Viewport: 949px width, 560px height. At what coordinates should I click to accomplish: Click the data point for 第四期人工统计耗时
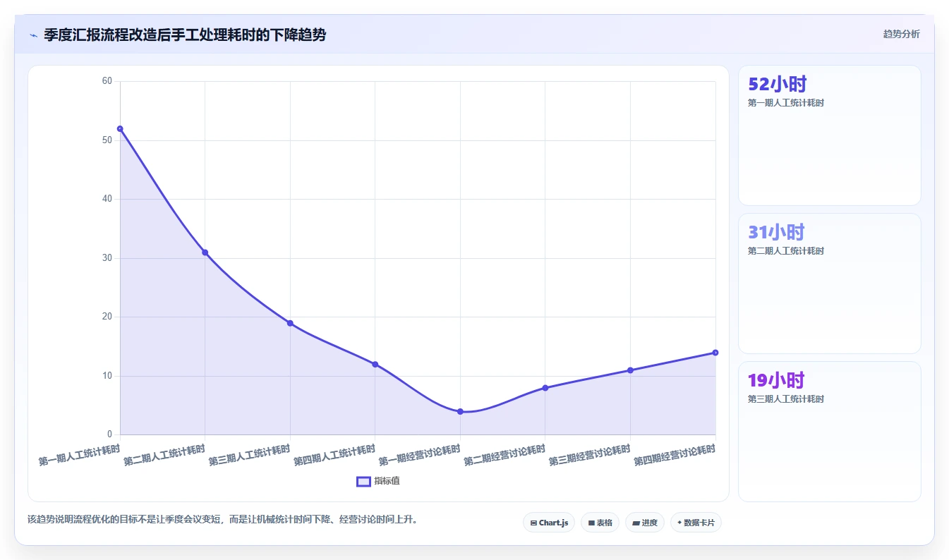click(375, 364)
